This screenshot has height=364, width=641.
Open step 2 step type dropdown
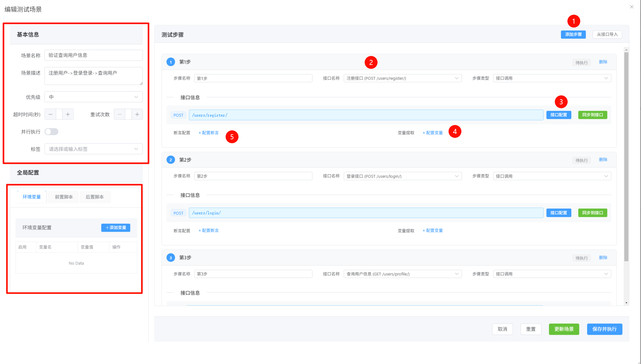click(552, 176)
